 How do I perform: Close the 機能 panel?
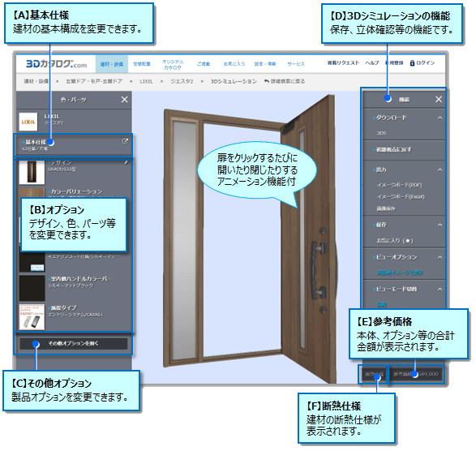pyautogui.click(x=439, y=99)
